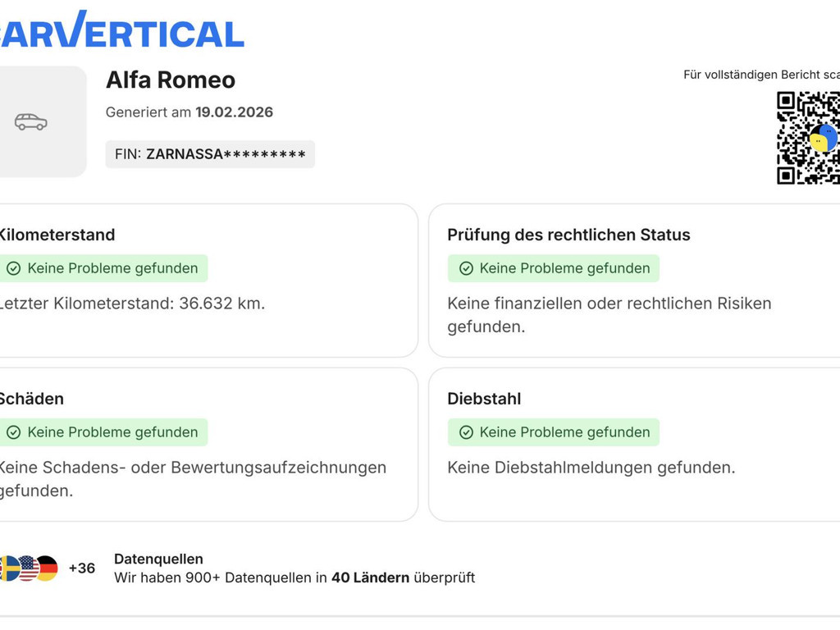Image resolution: width=840 pixels, height=630 pixels.
Task: Click the check icon under Prüfung des rechtlichen Status
Action: click(x=466, y=268)
